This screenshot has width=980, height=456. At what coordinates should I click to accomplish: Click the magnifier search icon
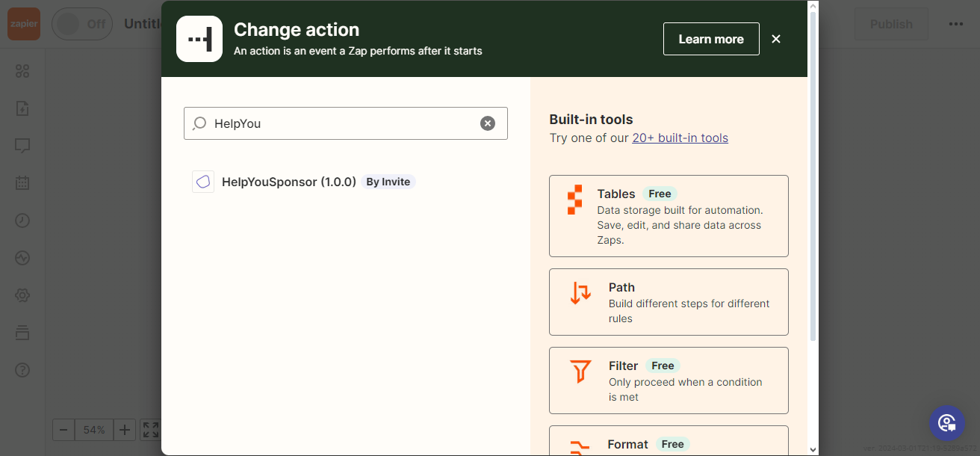click(x=199, y=123)
